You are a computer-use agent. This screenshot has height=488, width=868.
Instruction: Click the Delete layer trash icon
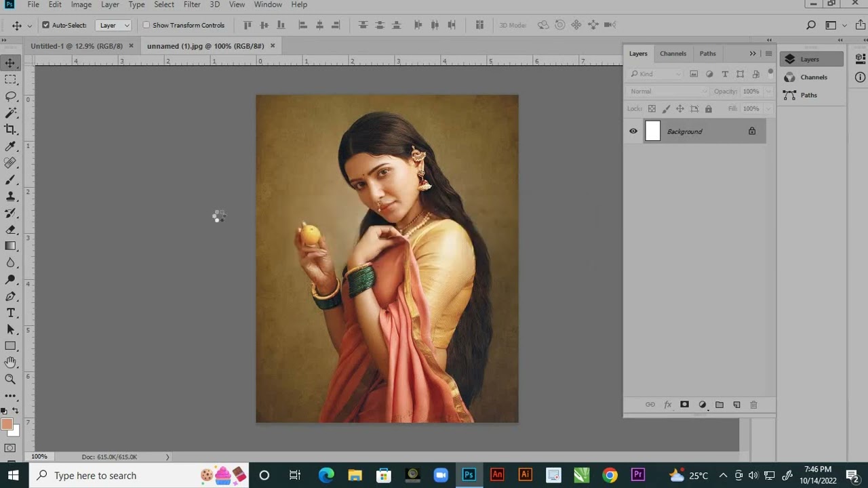point(753,405)
